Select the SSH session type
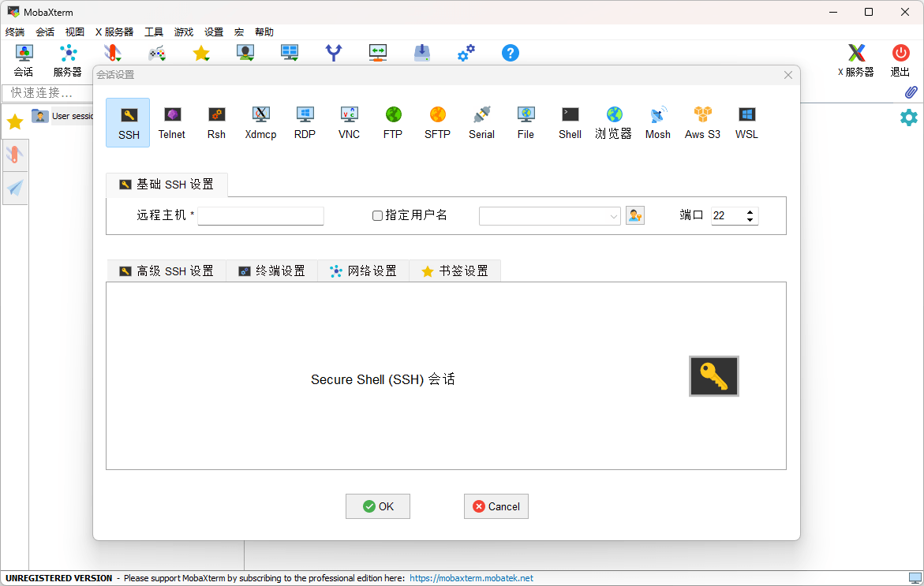Image resolution: width=924 pixels, height=586 pixels. (x=128, y=122)
